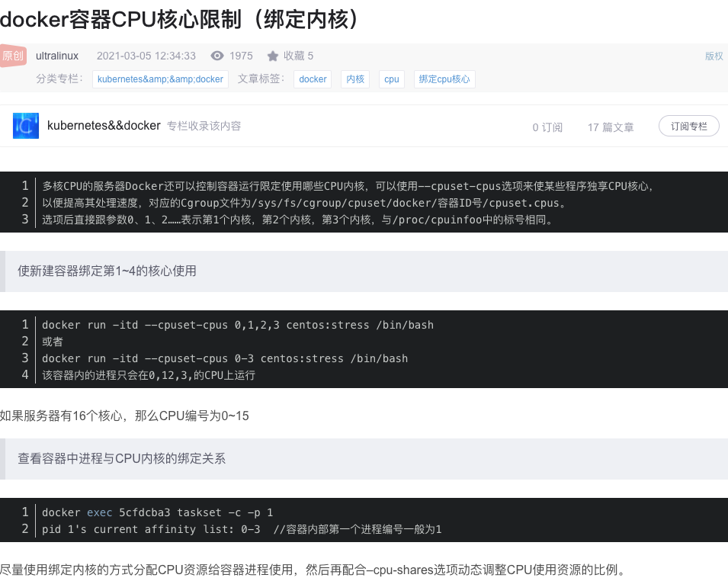Screen dimensions: 728x581
Task: Click the heading 使新建容器绑定第1~4的核心使用
Action: 107,271
